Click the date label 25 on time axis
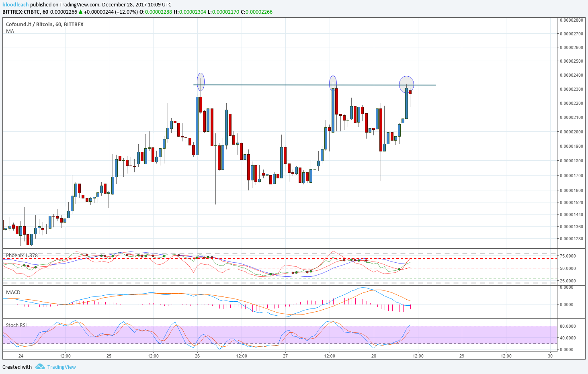Viewport: 588px width, 374px height. pyautogui.click(x=109, y=356)
